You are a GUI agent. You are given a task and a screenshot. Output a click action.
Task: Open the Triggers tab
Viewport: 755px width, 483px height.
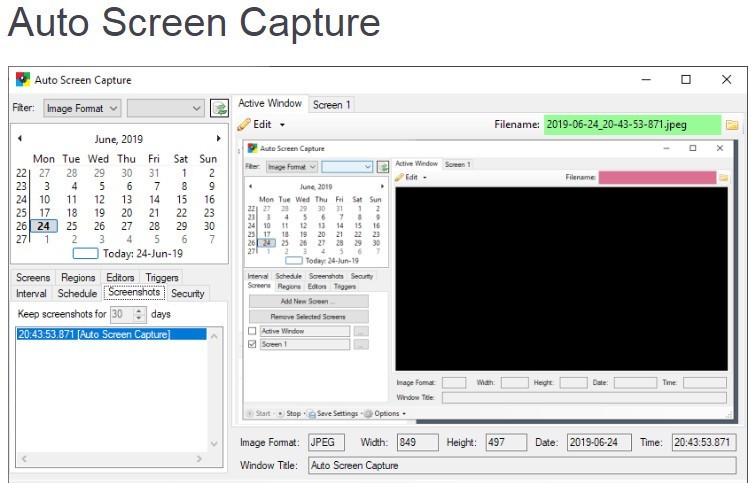click(x=162, y=277)
